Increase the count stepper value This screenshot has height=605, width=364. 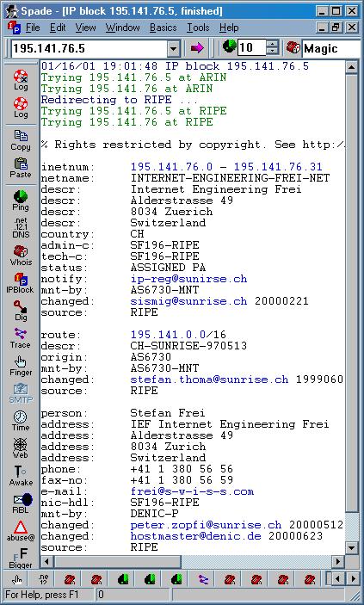pos(273,44)
